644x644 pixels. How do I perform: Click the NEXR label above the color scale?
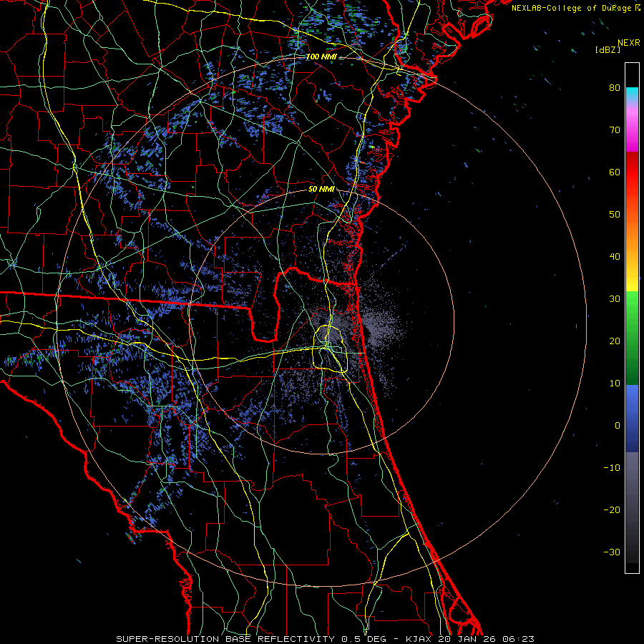tap(629, 43)
